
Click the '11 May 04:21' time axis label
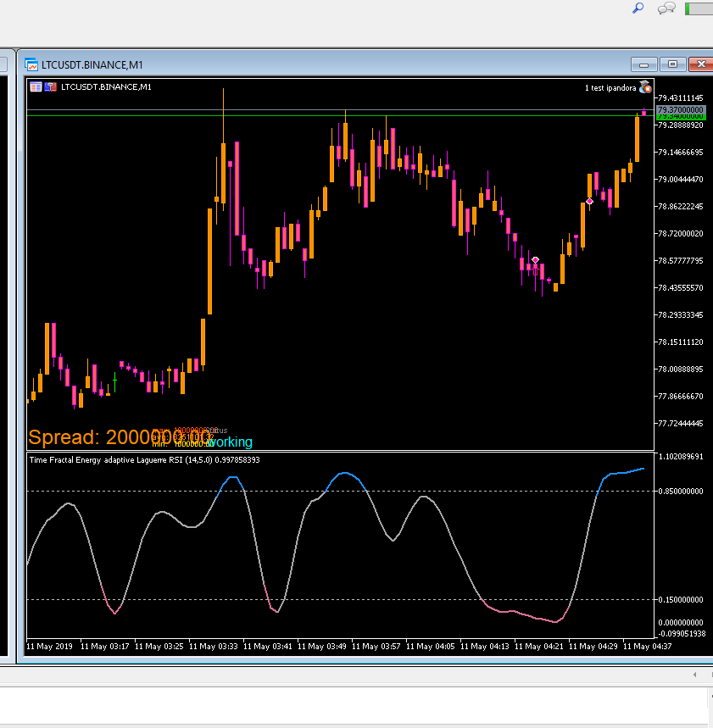[539, 647]
